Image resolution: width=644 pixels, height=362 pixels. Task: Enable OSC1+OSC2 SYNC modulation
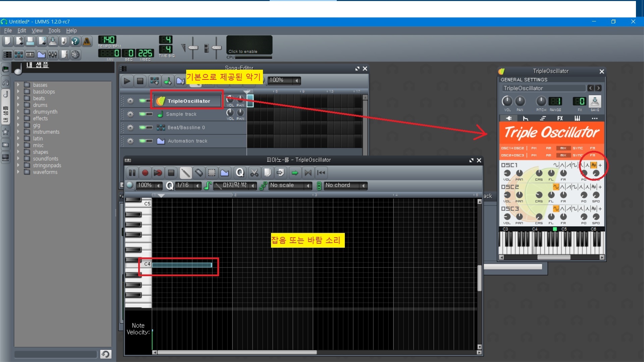tap(578, 148)
